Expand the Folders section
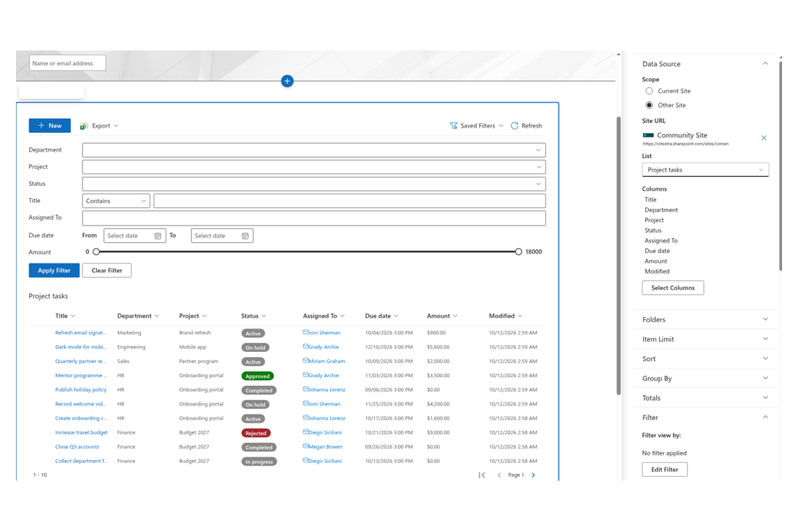The width and height of the screenshot is (798, 532). click(765, 319)
